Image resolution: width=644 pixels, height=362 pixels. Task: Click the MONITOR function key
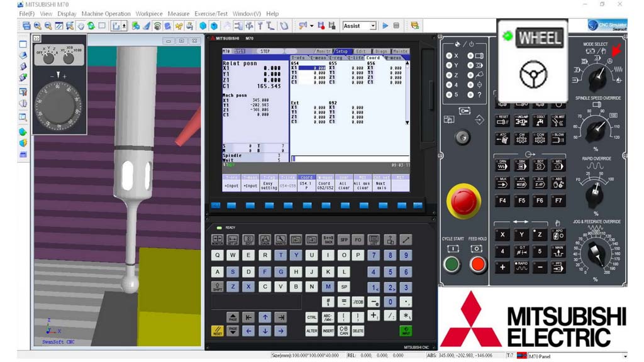[217, 239]
